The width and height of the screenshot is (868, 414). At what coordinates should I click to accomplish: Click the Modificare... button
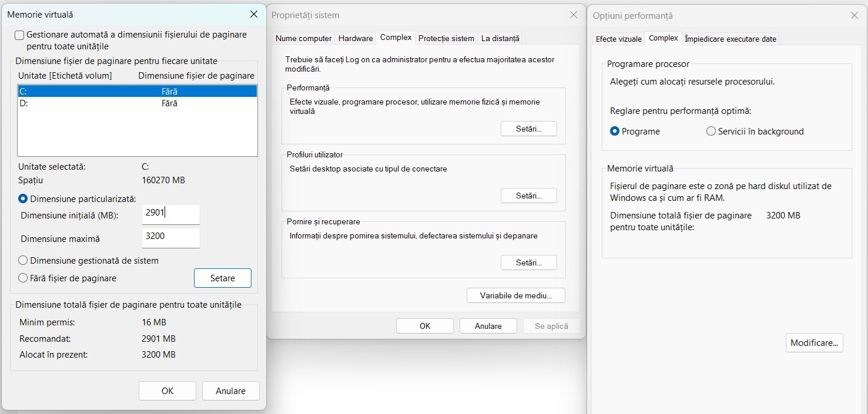tap(815, 343)
